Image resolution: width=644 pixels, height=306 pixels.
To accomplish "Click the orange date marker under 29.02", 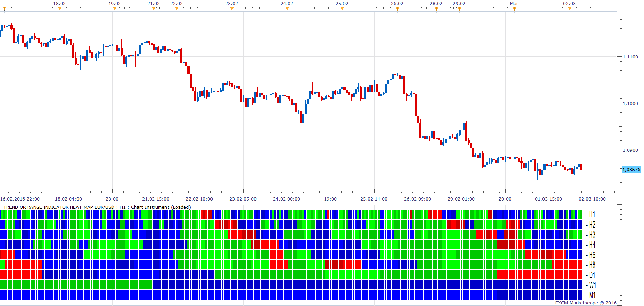I will click(459, 9).
